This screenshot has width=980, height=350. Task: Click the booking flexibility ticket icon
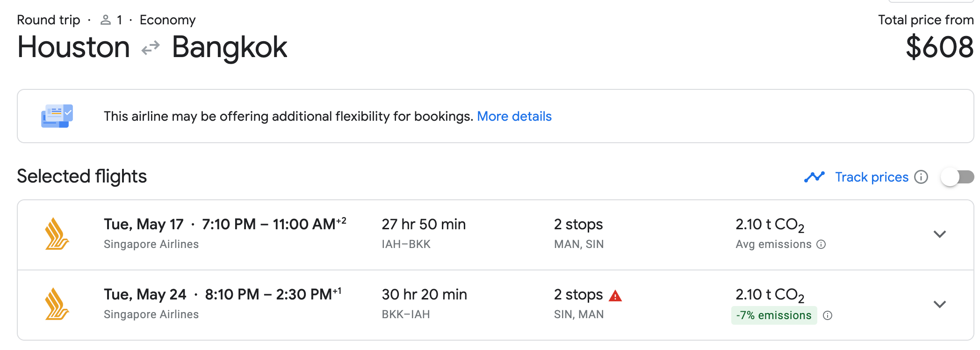click(x=57, y=116)
